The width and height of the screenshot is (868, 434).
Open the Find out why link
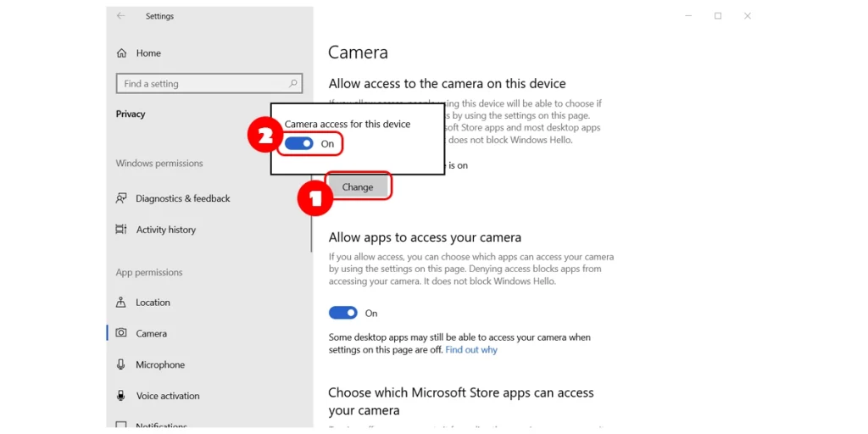(x=471, y=350)
